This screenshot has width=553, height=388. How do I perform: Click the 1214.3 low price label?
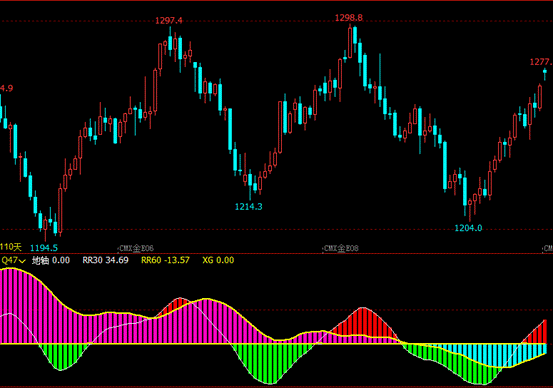point(249,207)
